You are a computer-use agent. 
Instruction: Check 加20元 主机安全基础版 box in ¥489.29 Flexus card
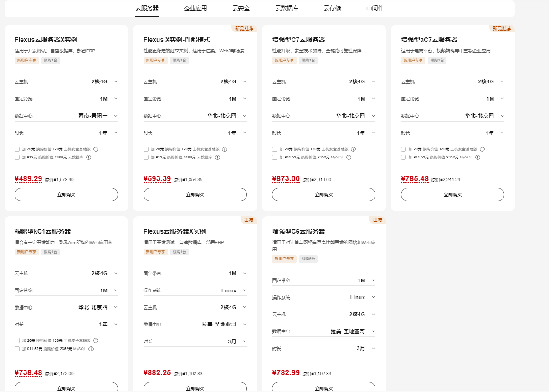click(x=17, y=149)
